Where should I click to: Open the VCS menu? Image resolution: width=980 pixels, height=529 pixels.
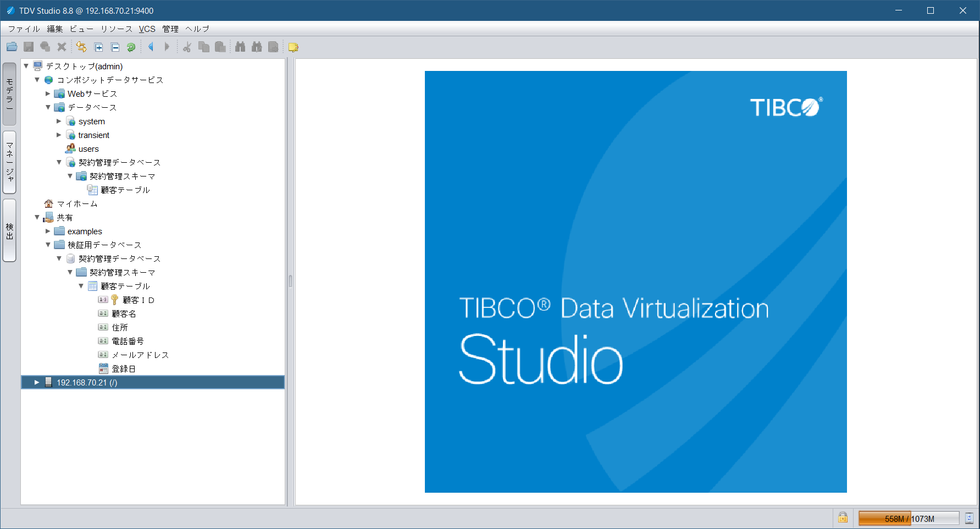147,29
